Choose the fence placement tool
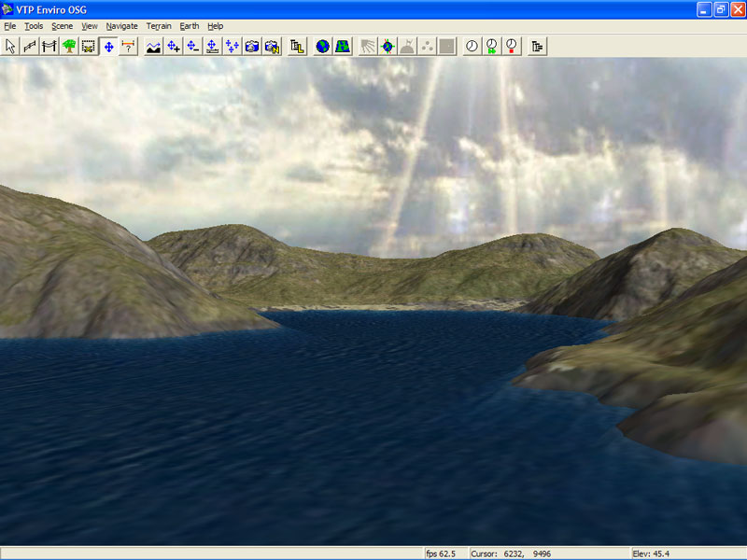747x560 pixels. click(x=30, y=46)
